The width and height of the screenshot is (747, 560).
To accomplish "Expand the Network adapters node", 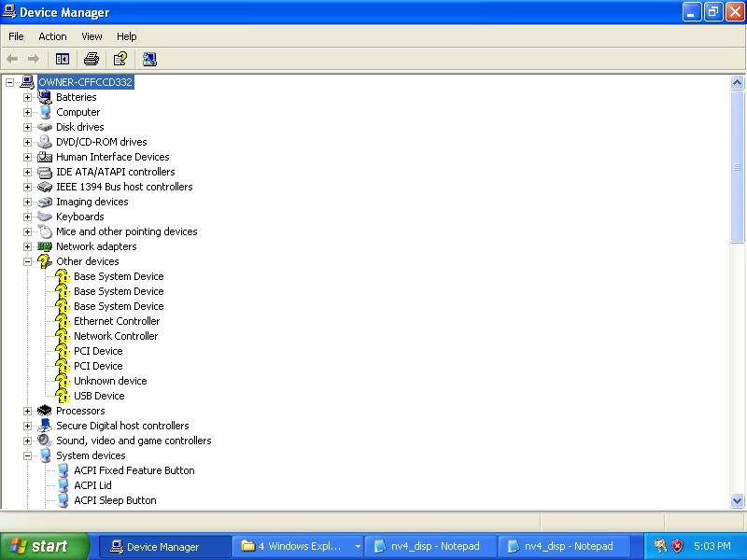I will 28,246.
